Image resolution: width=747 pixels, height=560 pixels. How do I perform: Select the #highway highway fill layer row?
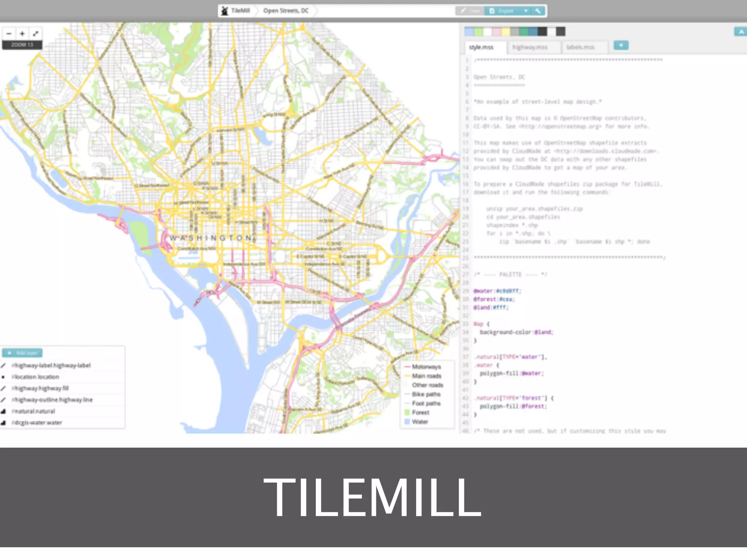(x=62, y=388)
